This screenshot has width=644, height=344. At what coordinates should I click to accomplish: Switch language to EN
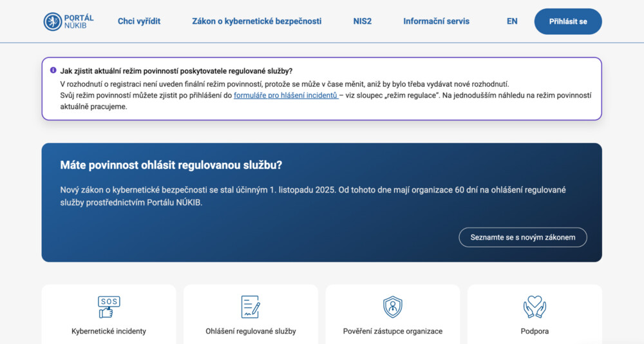click(512, 21)
